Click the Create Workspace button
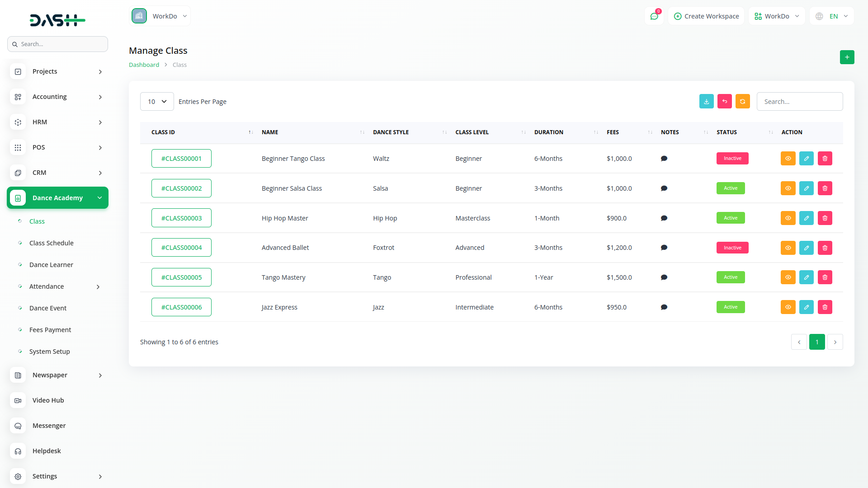Viewport: 868px width, 488px height. tap(706, 16)
